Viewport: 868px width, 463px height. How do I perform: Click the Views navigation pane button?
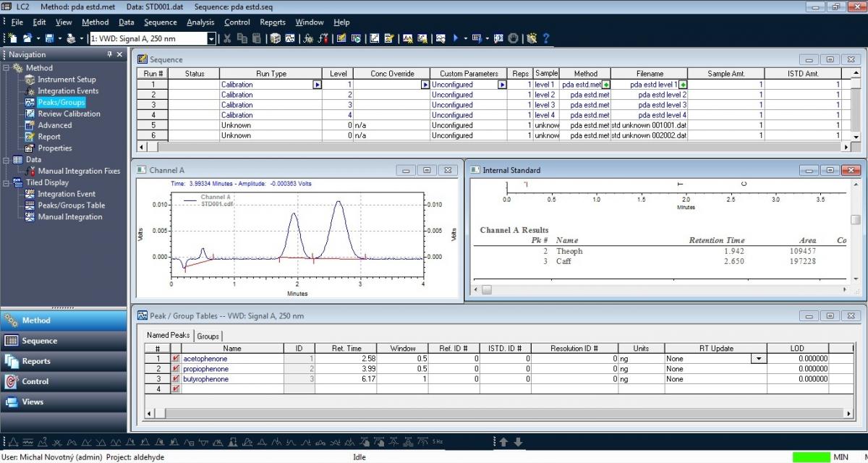[64, 402]
